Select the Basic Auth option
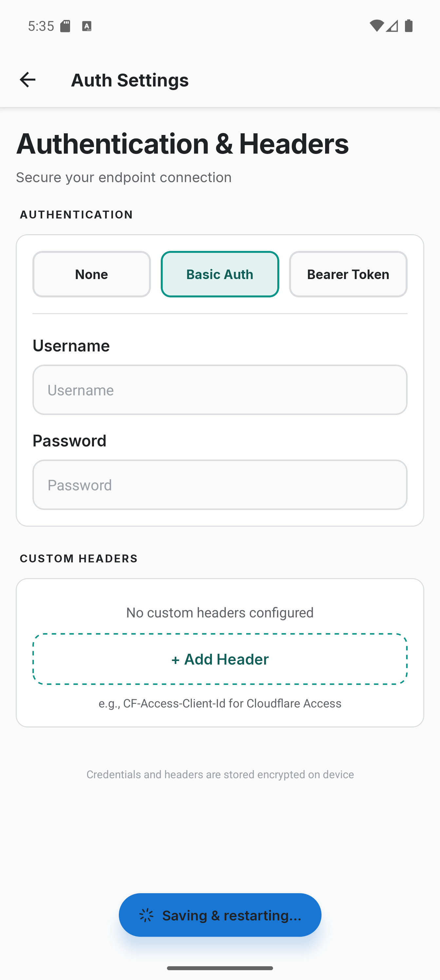The image size is (440, 980). (x=219, y=274)
